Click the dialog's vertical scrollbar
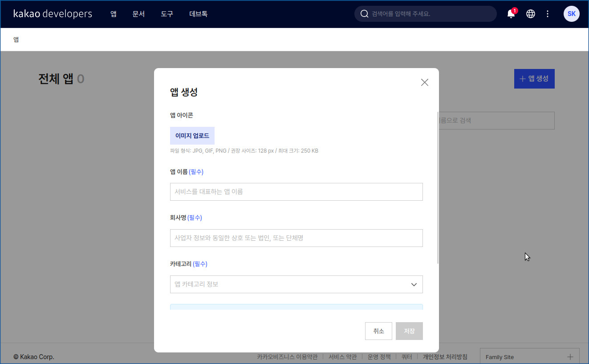 (438, 187)
